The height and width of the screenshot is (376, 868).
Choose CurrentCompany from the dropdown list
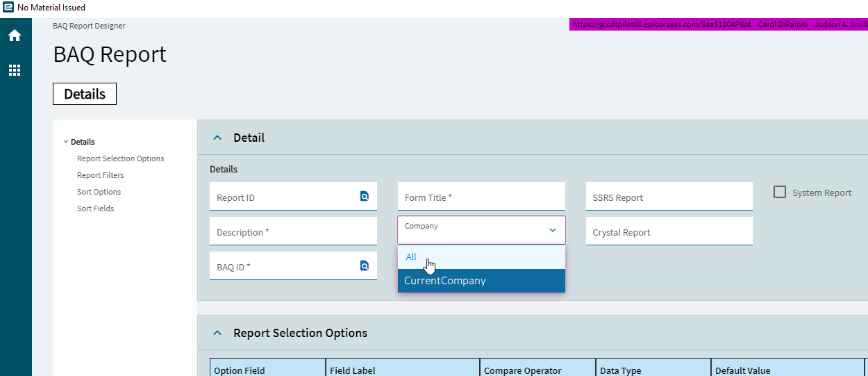[x=445, y=281]
